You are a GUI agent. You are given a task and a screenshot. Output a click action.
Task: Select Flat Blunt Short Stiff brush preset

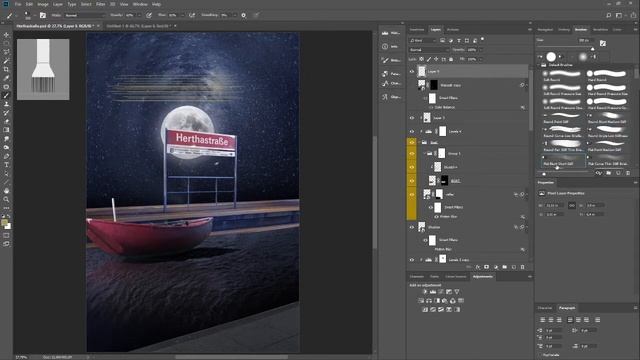(563, 160)
